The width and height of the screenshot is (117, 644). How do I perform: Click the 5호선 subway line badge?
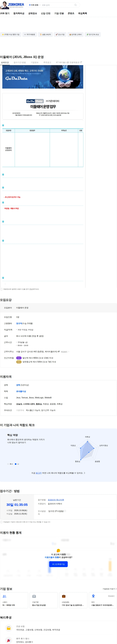[x=19, y=358]
